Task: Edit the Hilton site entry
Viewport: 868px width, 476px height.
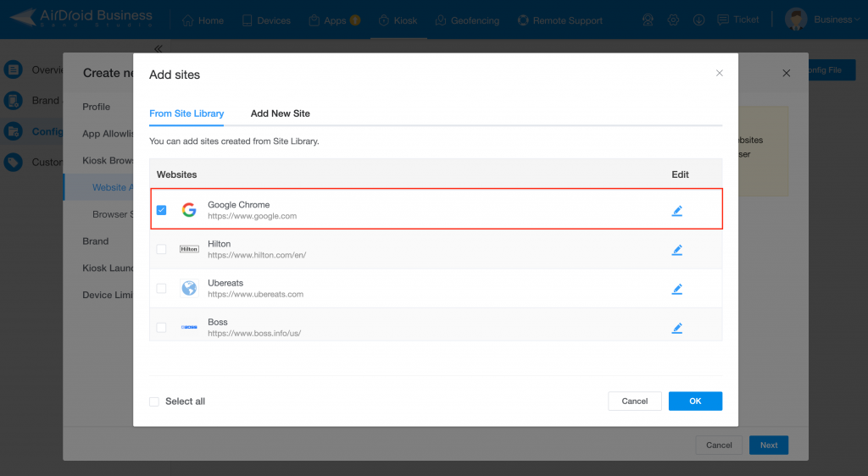Action: (x=676, y=250)
